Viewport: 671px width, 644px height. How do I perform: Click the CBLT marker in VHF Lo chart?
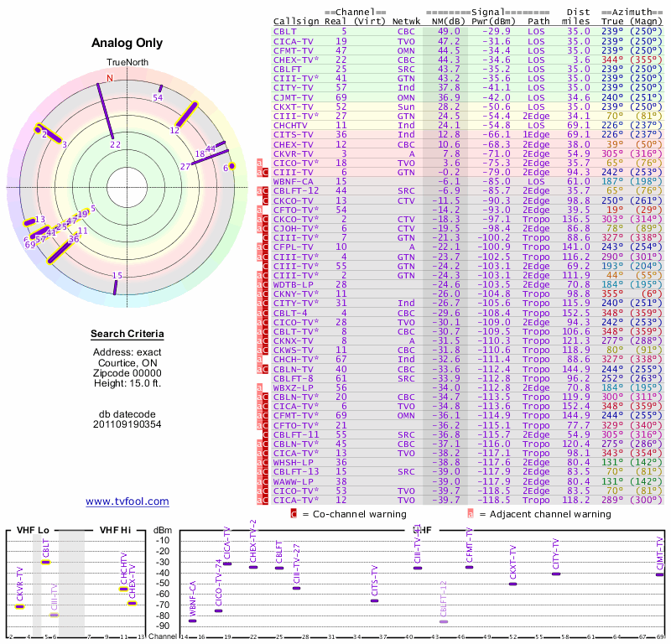coord(46,562)
